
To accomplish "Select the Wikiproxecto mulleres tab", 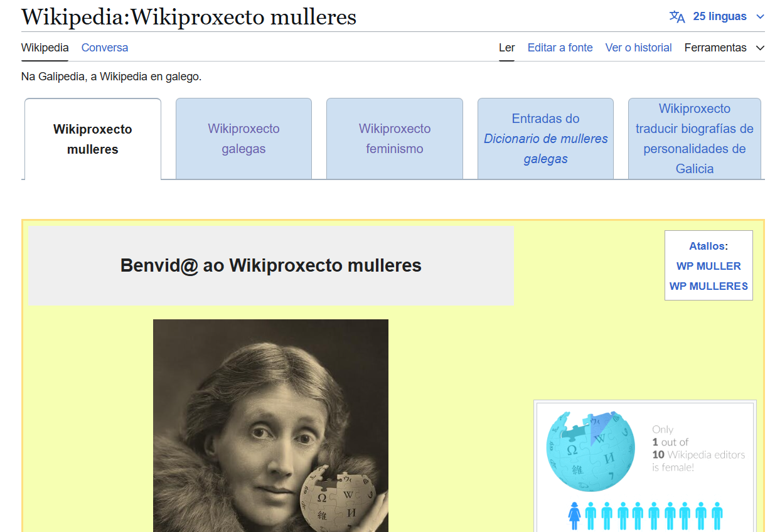I will [93, 139].
